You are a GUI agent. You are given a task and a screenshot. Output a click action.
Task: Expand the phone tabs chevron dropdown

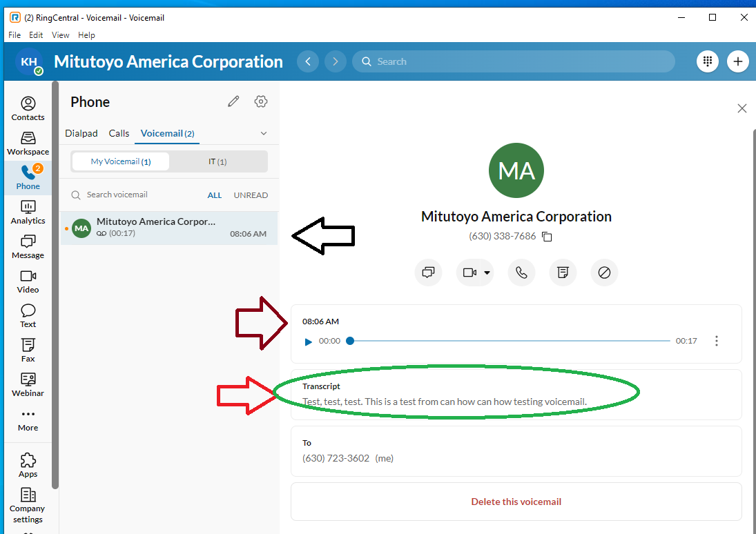[263, 133]
